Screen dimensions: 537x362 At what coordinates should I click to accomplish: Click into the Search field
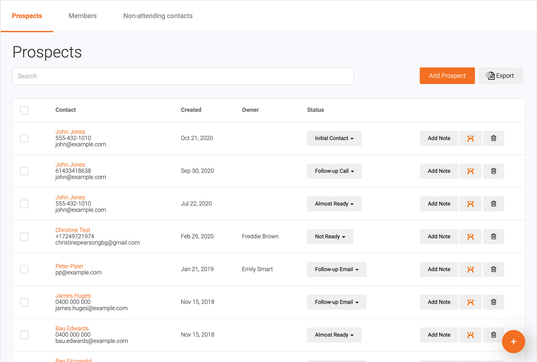183,76
